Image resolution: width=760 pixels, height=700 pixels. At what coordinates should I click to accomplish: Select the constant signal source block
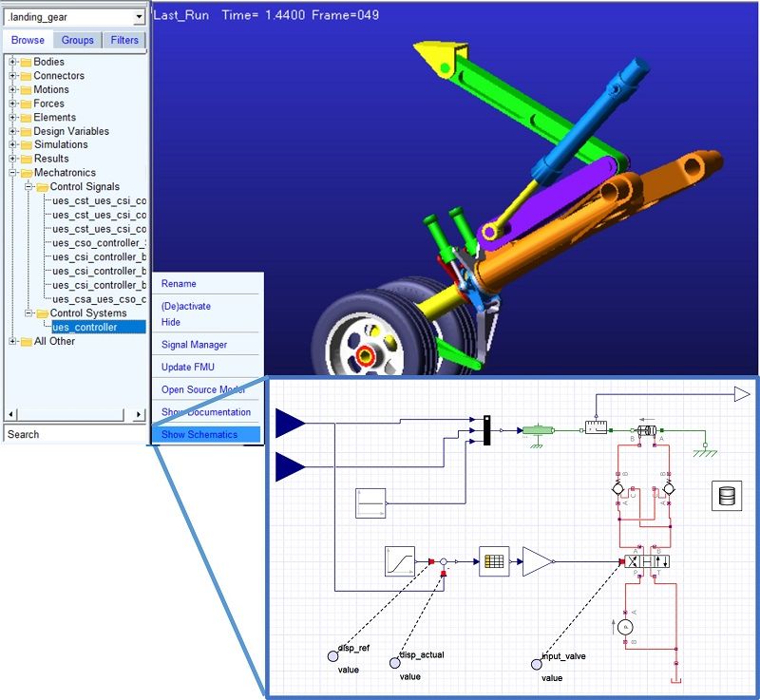pyautogui.click(x=370, y=503)
